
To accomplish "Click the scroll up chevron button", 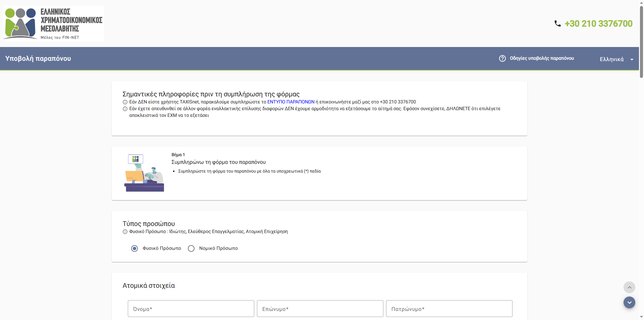I will tap(629, 287).
